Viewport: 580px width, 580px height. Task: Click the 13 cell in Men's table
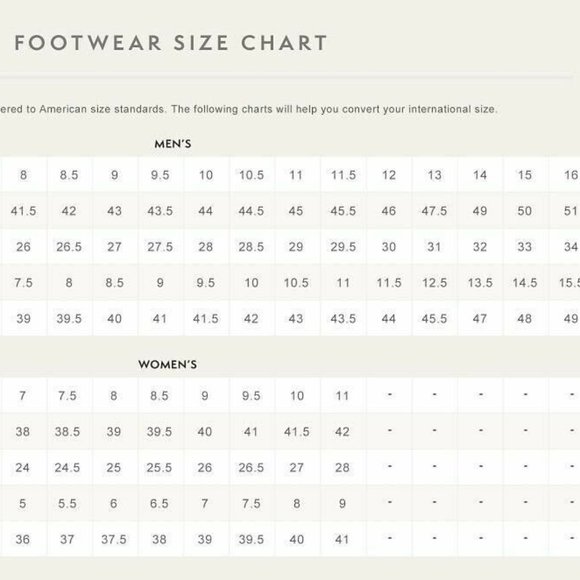[x=435, y=175]
